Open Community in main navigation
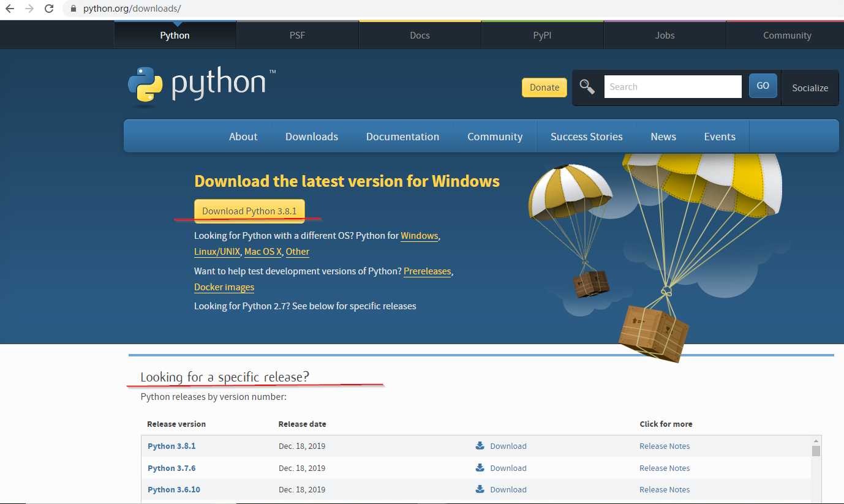Screen dimensions: 844x504 (495, 137)
